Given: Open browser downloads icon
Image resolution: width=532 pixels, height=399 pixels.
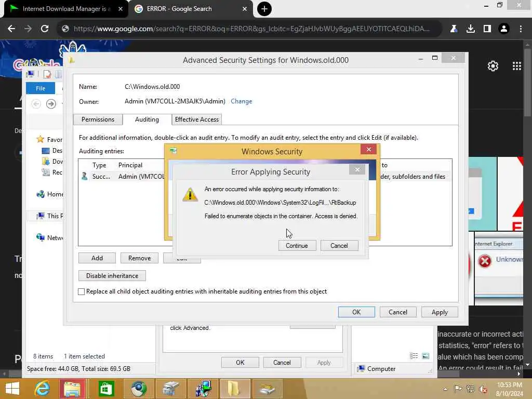Looking at the screenshot, I should [471, 29].
